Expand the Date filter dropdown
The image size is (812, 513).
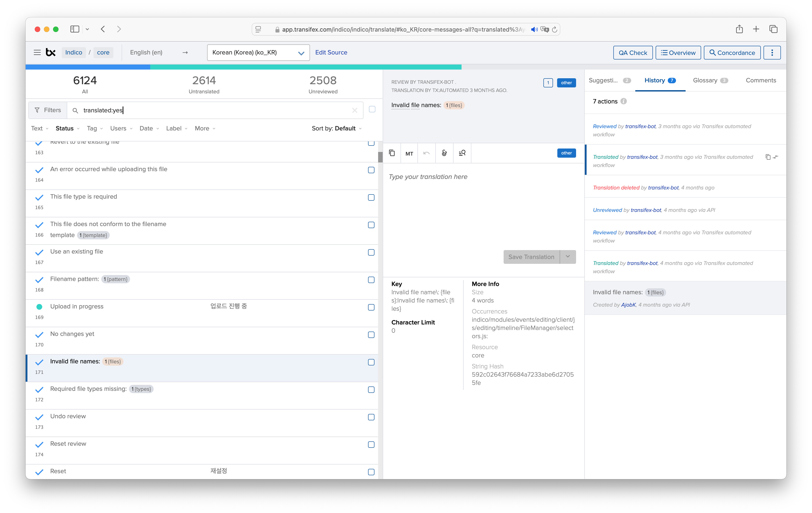(x=149, y=128)
